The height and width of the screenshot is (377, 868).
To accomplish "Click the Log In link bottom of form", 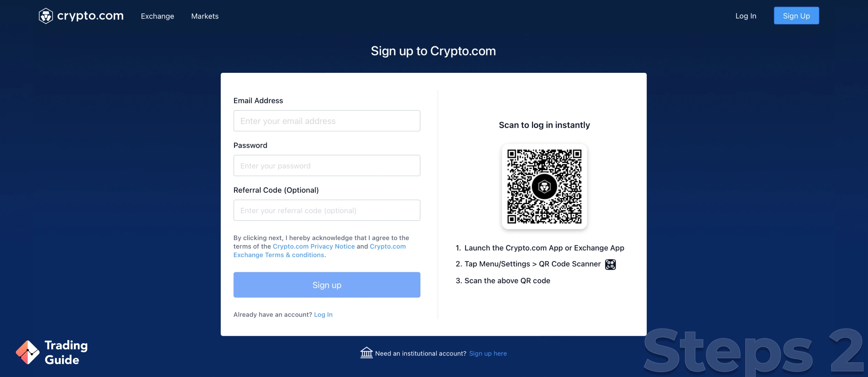I will pos(323,315).
